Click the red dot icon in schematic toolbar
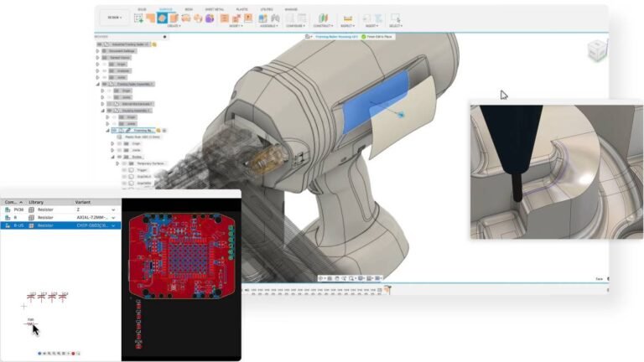644x362 pixels. click(x=73, y=353)
